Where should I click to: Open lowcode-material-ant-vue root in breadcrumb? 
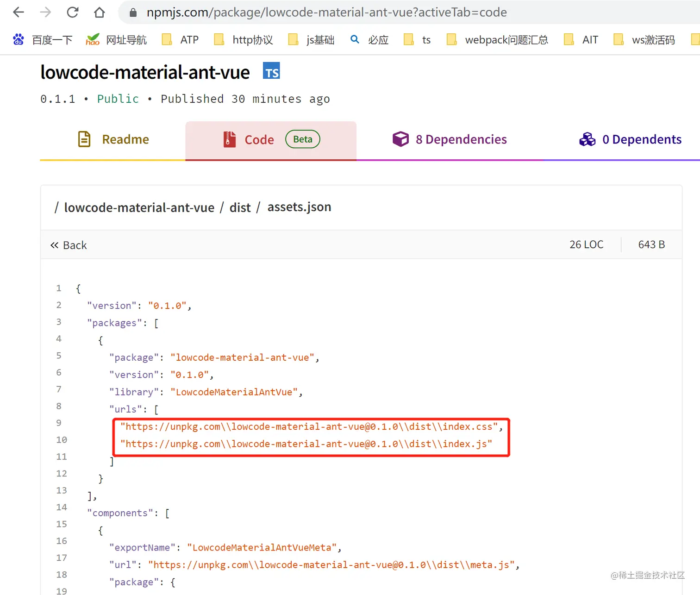(x=139, y=207)
